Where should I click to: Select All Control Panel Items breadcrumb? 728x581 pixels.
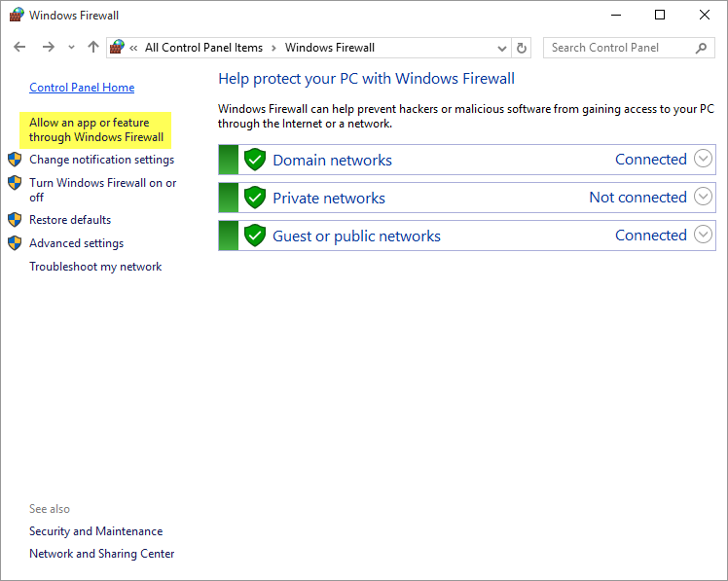coord(203,48)
